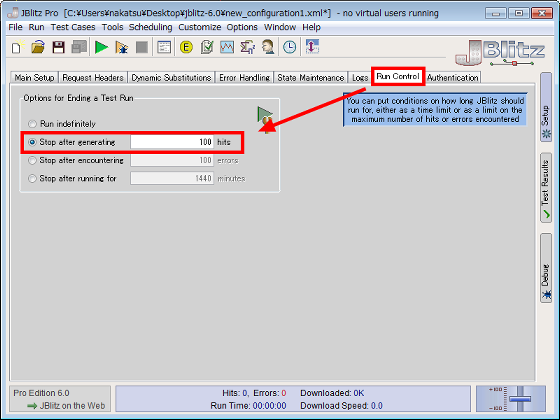Open the checklist test cases icon
The width and height of the screenshot is (560, 420).
[207, 47]
